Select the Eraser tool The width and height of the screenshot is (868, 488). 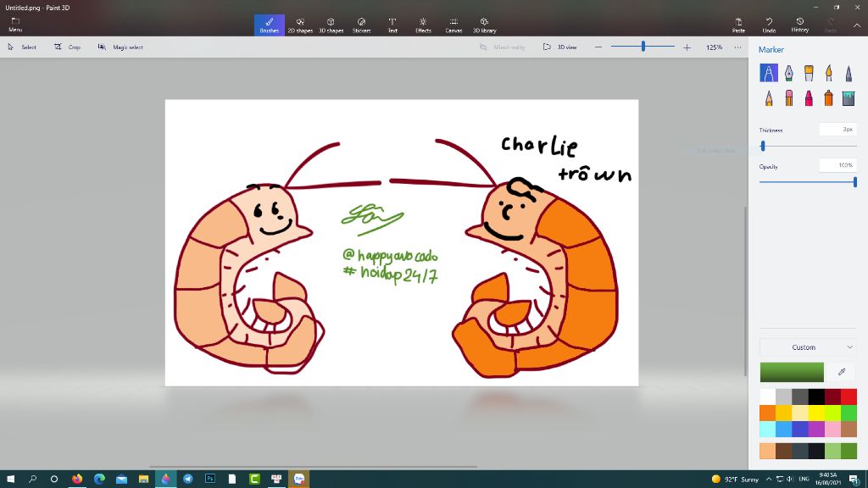coord(788,98)
